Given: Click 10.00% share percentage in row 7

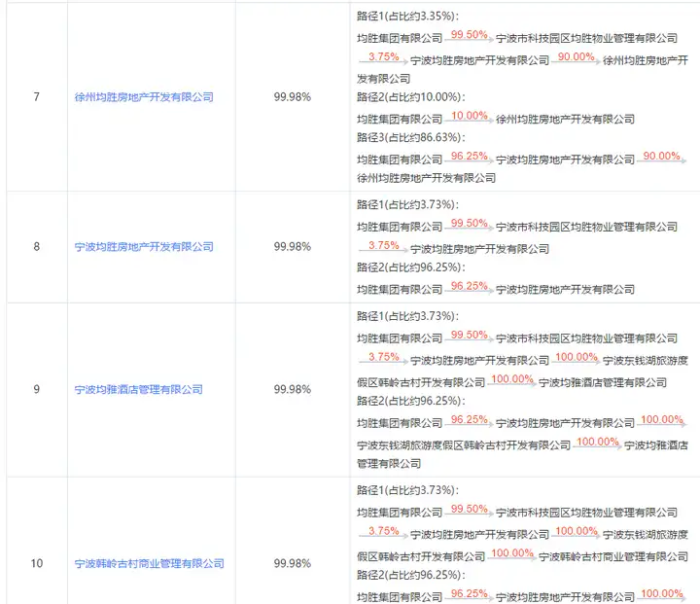Looking at the screenshot, I should coord(470,116).
